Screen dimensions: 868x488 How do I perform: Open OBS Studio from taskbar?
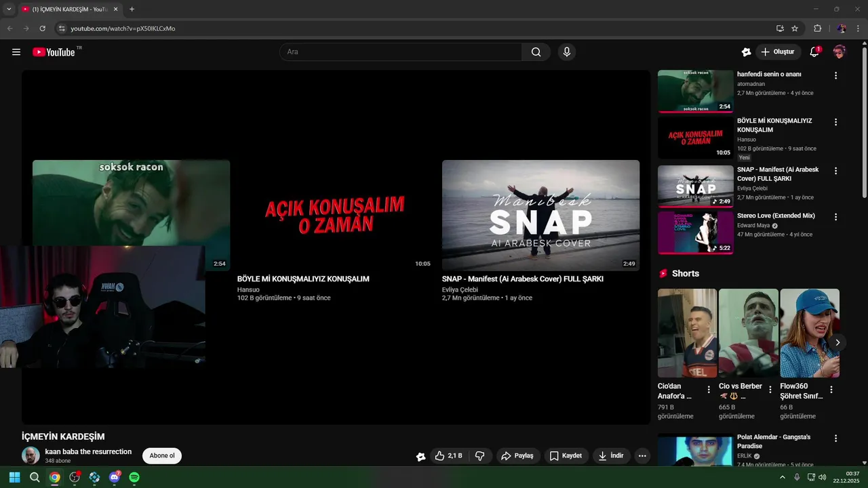[75, 477]
